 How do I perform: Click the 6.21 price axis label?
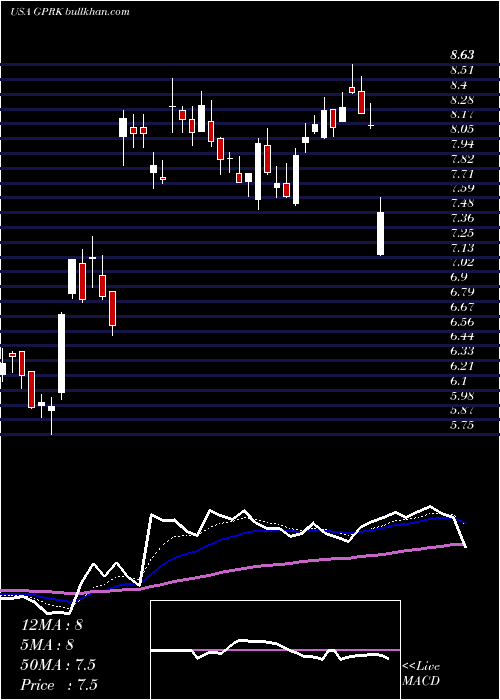[462, 366]
